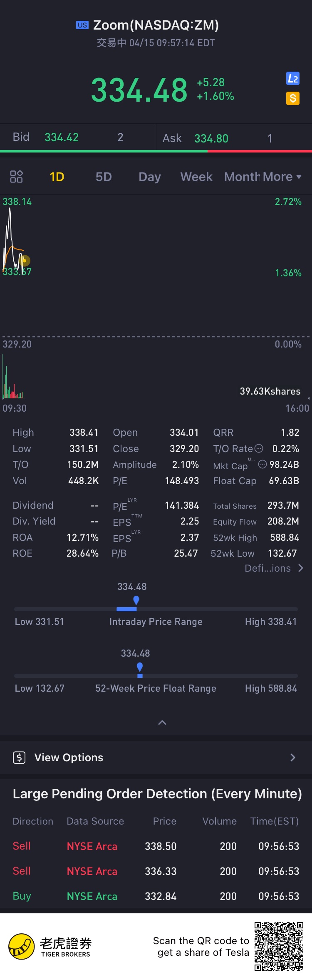
Task: Tap the L2 level-two quote icon
Action: 293,78
